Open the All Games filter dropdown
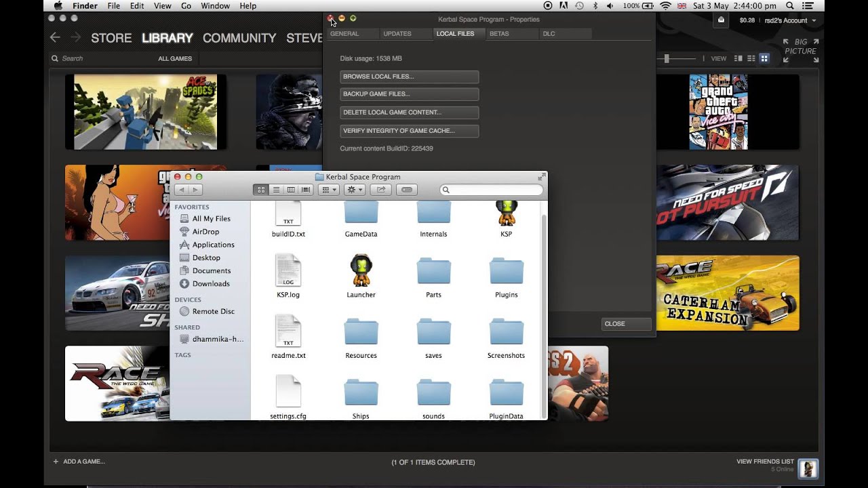 tap(175, 58)
